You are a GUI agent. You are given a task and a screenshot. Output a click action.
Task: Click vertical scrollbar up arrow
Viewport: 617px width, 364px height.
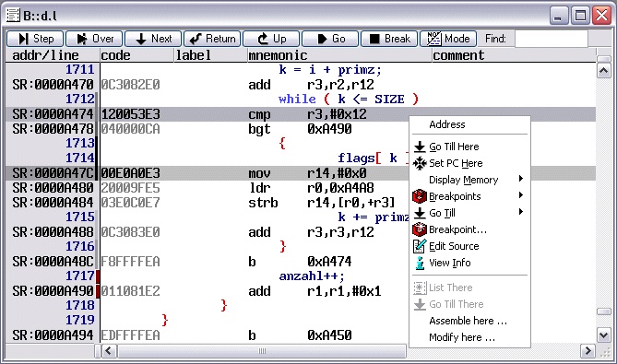coord(603,71)
